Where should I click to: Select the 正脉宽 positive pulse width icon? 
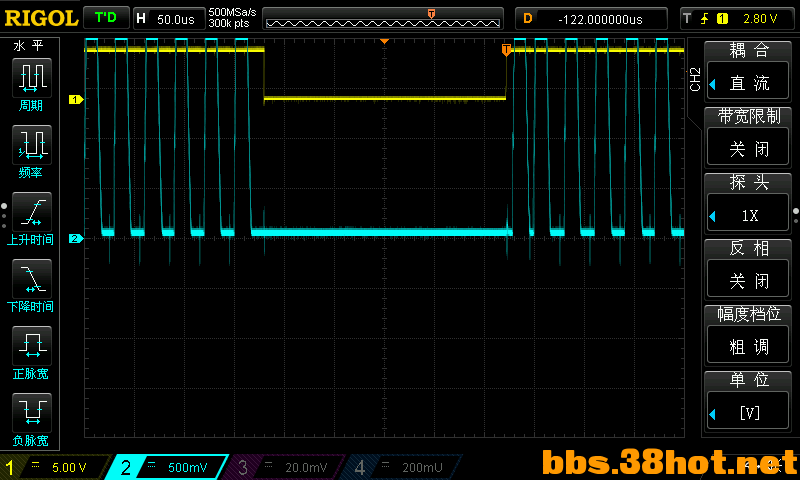pyautogui.click(x=32, y=345)
